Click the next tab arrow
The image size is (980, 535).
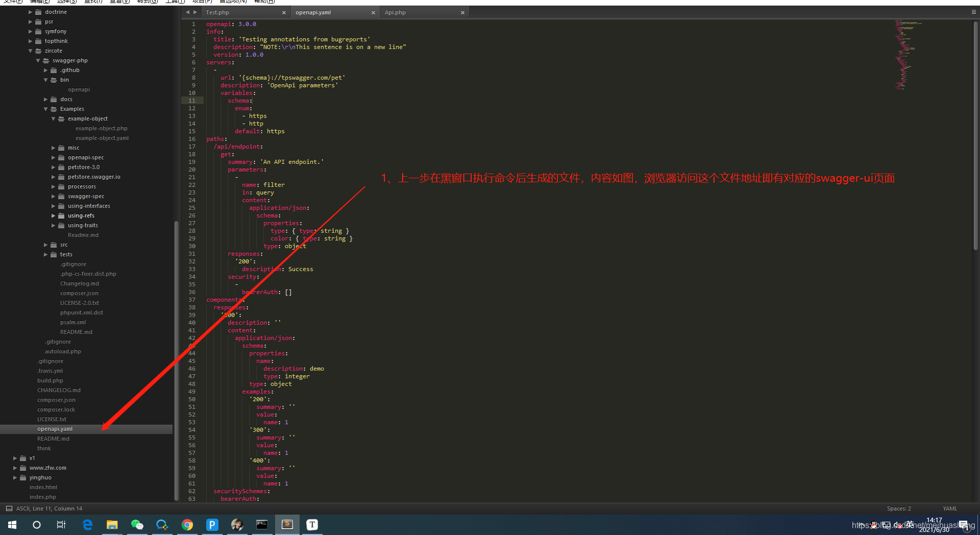pos(195,12)
